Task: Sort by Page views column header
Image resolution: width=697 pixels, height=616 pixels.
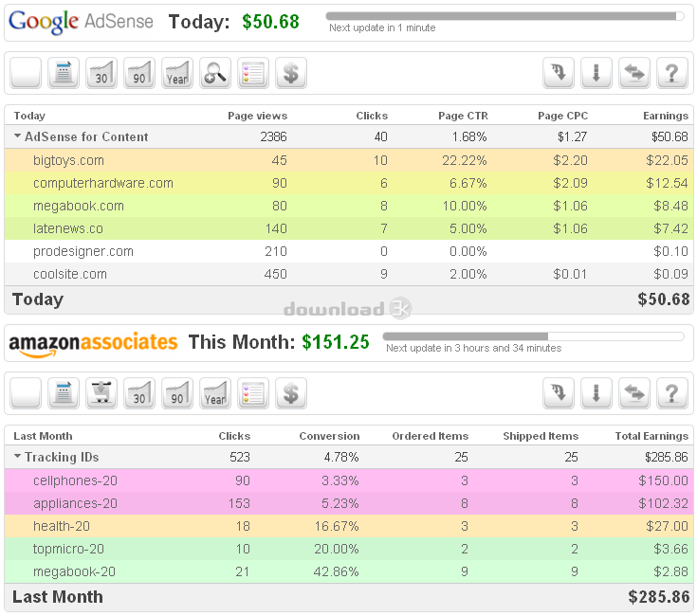Action: [x=257, y=116]
